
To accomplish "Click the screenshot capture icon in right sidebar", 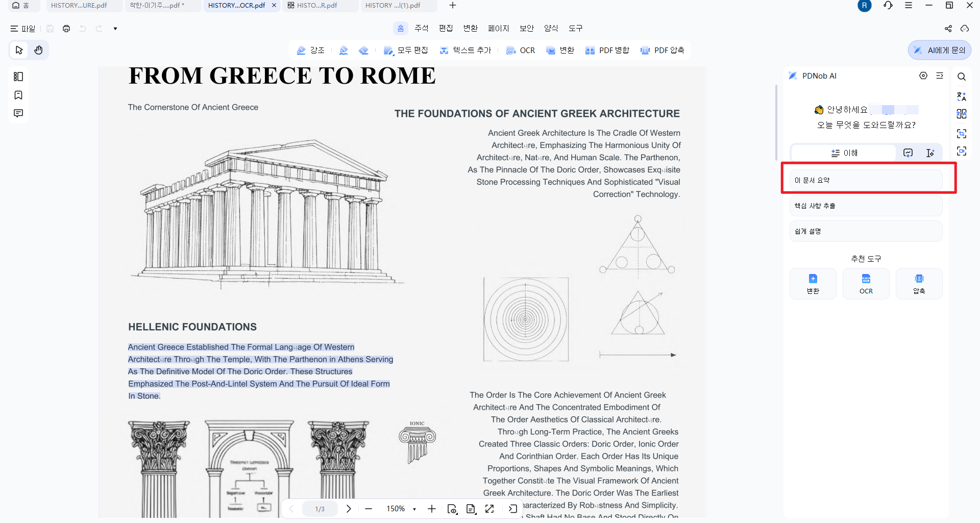I will point(962,134).
